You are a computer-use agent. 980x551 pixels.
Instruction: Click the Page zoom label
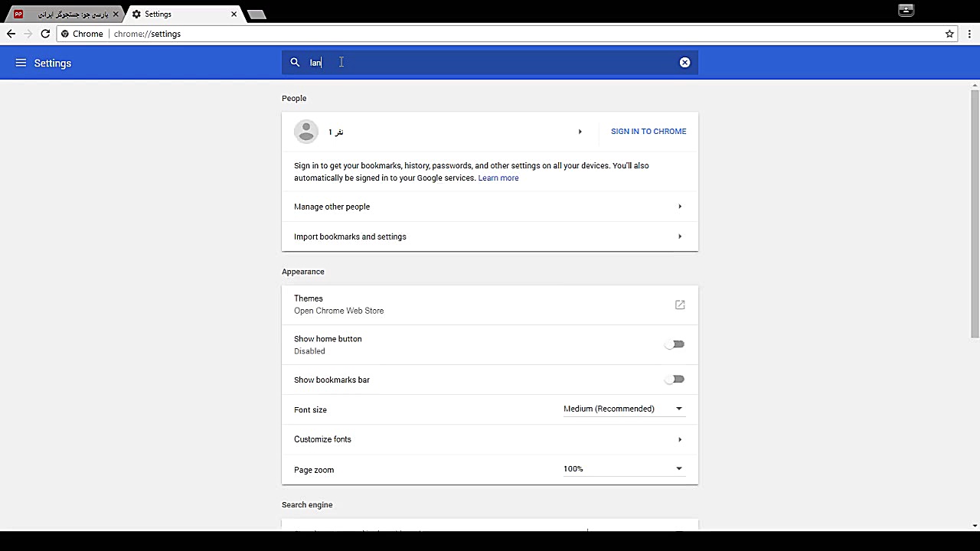(x=314, y=470)
